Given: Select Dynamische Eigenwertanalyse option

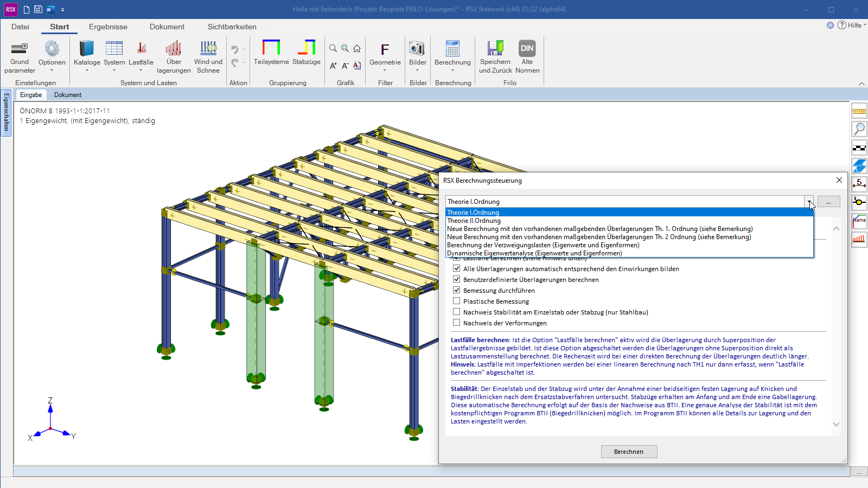Looking at the screenshot, I should point(629,253).
